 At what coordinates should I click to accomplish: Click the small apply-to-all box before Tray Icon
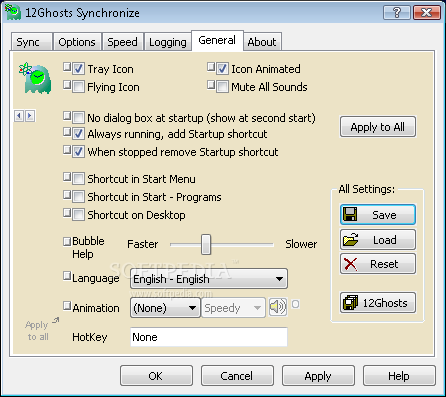click(x=67, y=67)
